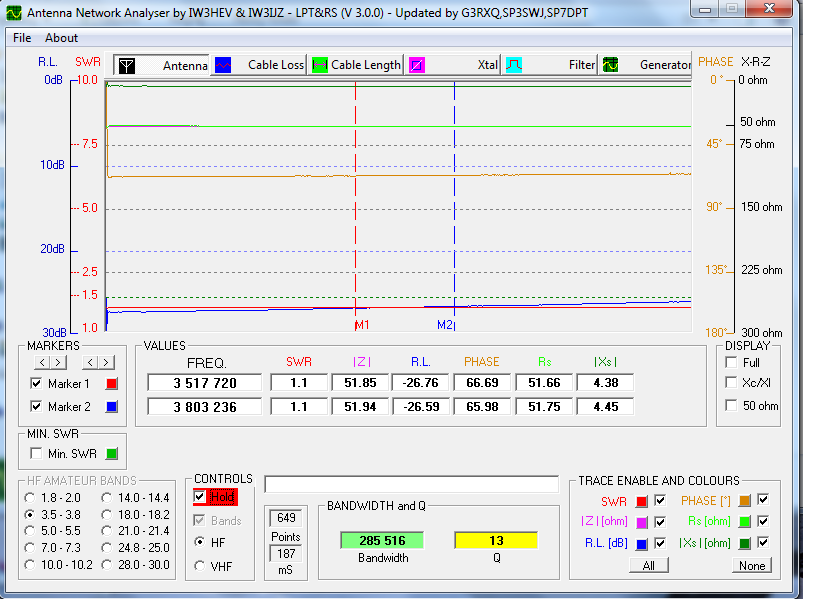Open the About menu
This screenshot has width=819, height=599.
point(61,38)
